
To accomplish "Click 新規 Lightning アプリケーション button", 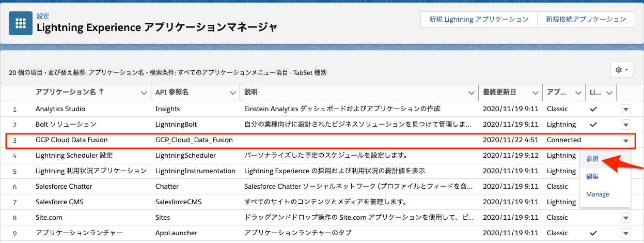I will (x=479, y=20).
